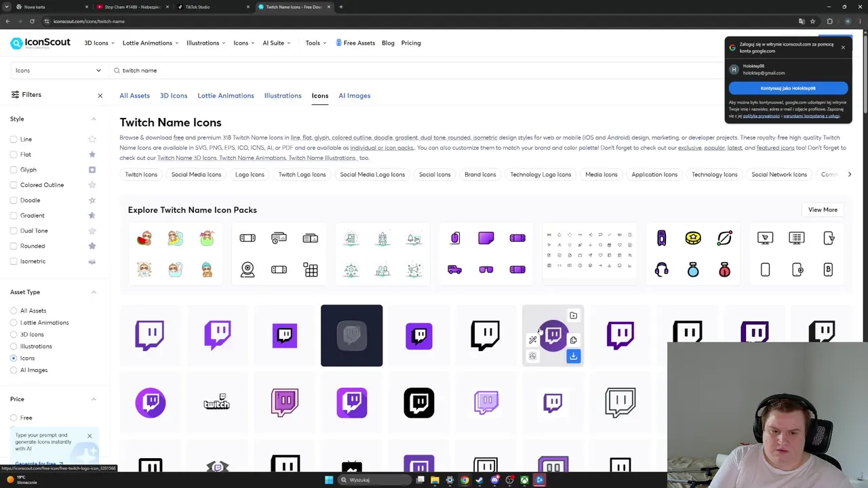Expand the 3D Icons navigation menu

[99, 43]
